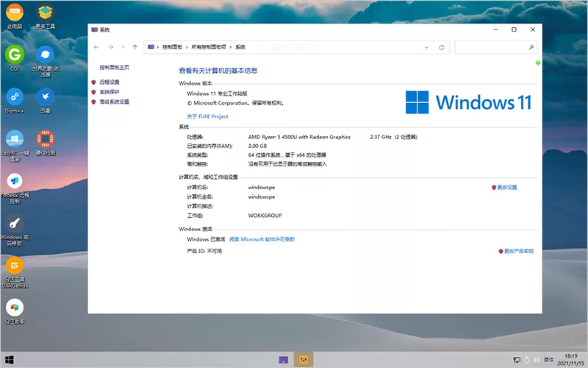Click the AMD Ryzen 5 4500U processor text
Viewport: 588px width, 368px height.
[299, 137]
